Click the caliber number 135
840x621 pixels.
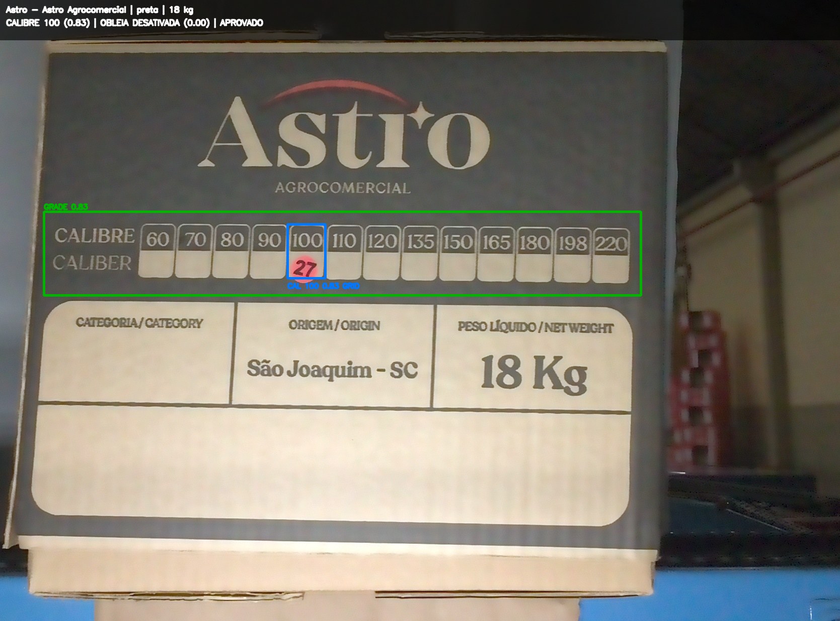(x=420, y=242)
